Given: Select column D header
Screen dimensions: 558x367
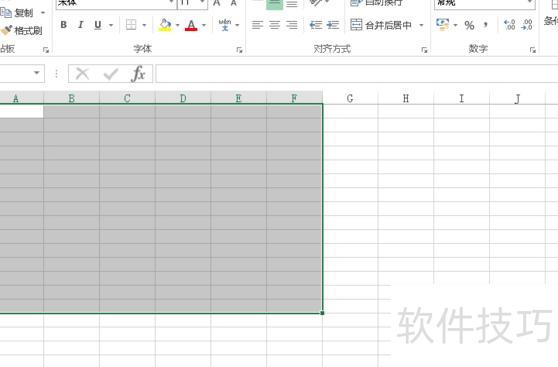Looking at the screenshot, I should [x=183, y=98].
